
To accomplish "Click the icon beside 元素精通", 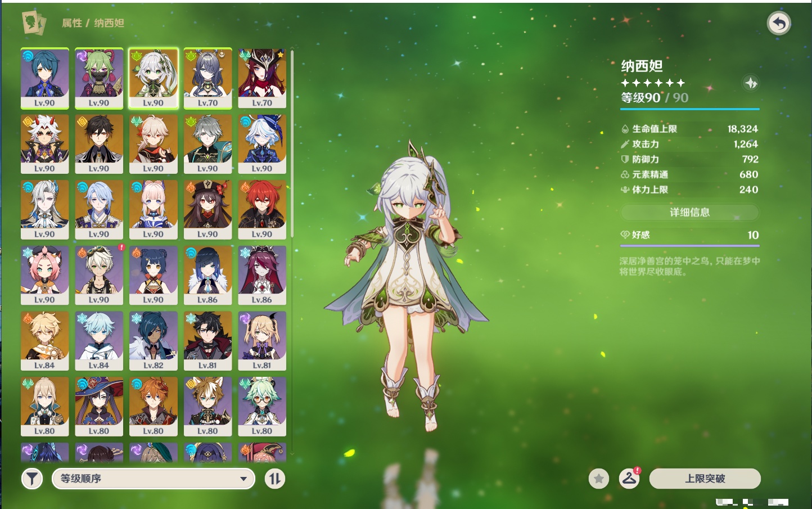I will tap(625, 174).
